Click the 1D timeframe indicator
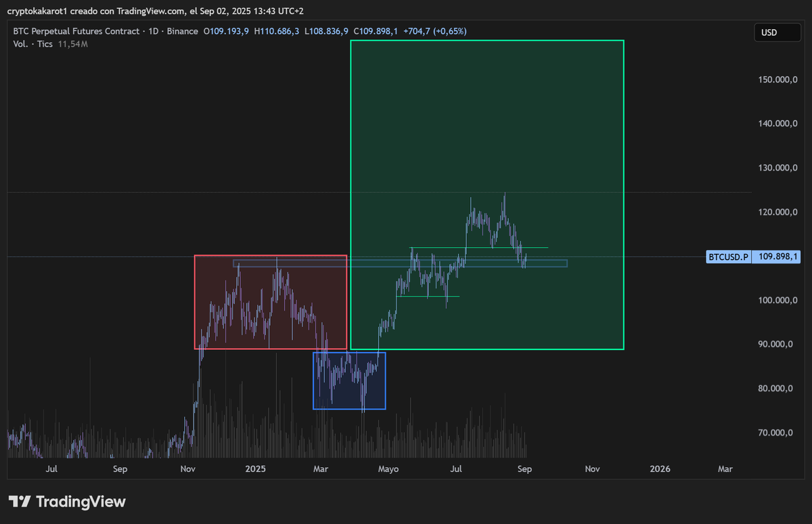Image resolution: width=812 pixels, height=524 pixels. pos(155,30)
